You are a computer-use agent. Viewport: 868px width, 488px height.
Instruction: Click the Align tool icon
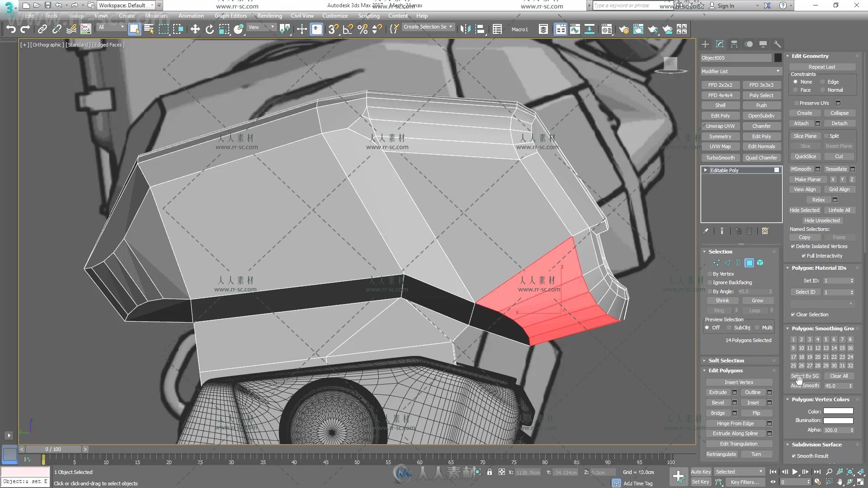[x=480, y=29]
